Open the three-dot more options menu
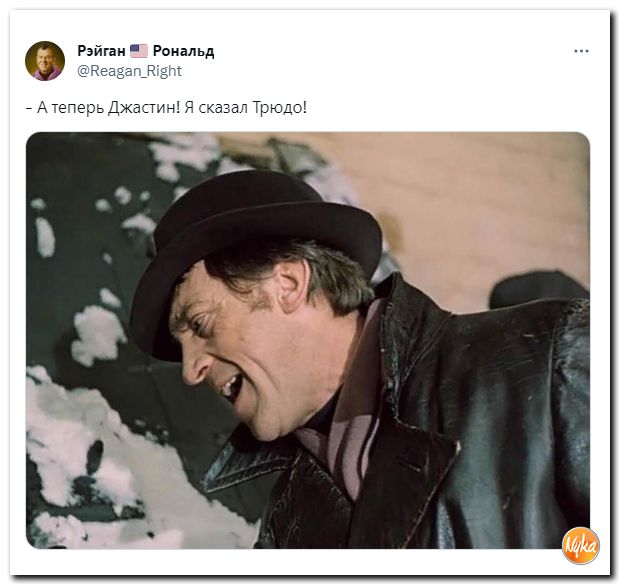Screen dimensions: 621x586 pos(581,51)
